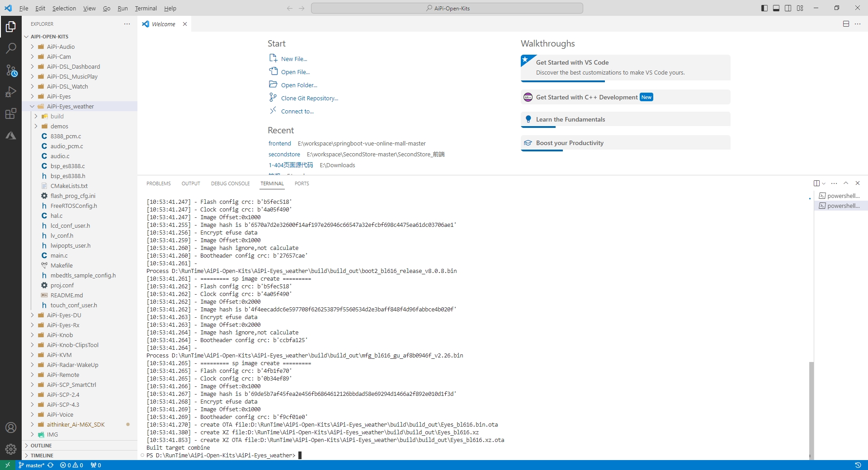Close the terminal panel
The width and height of the screenshot is (868, 470).
coord(858,183)
